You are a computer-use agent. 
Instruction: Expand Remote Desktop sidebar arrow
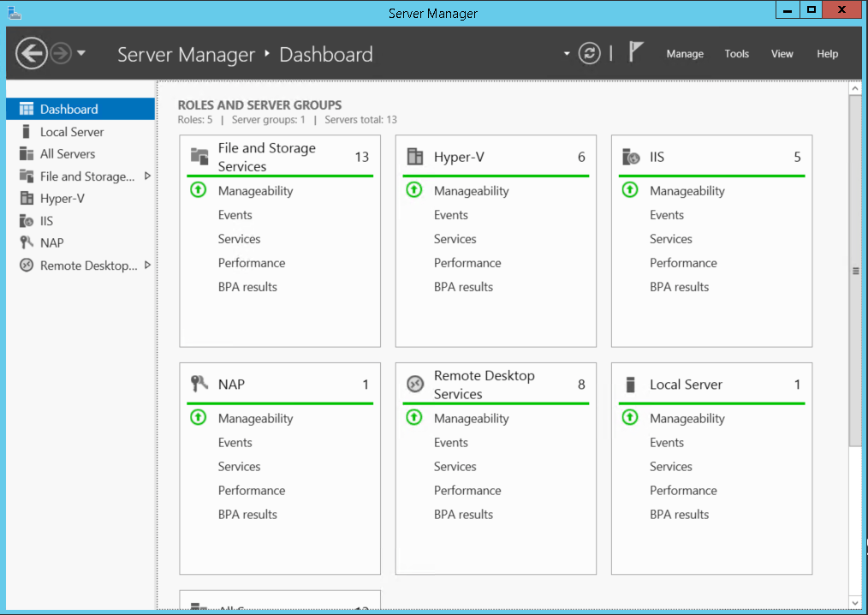147,265
